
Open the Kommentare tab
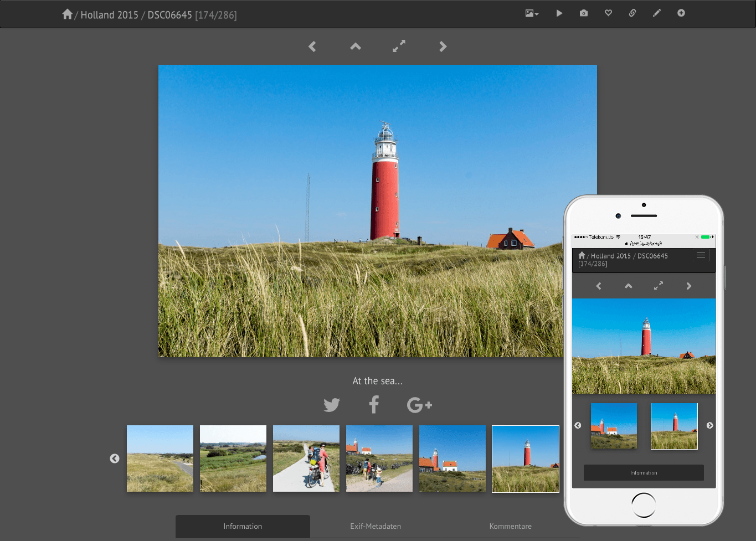510,526
